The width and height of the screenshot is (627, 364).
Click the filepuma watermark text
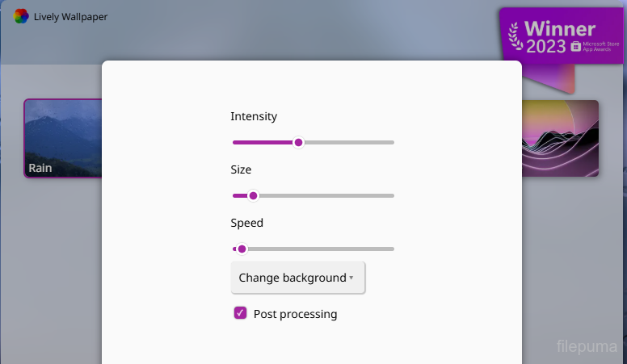[588, 348]
